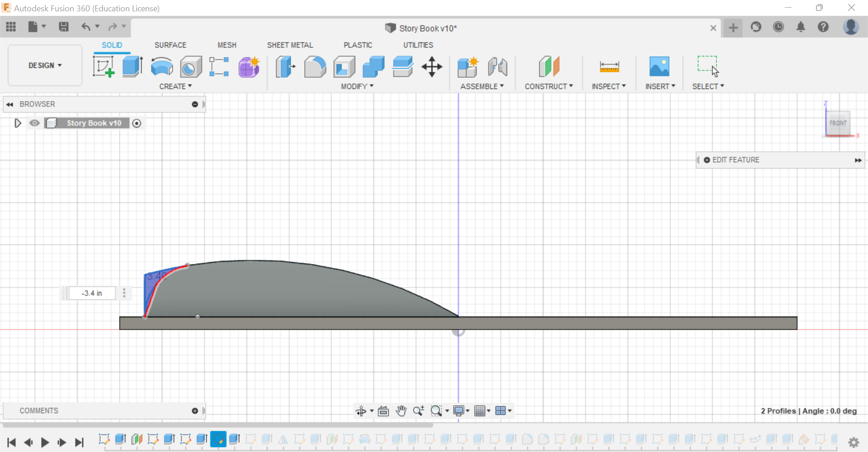This screenshot has height=452, width=868.
Task: Select the Pan hand tool
Action: click(401, 411)
